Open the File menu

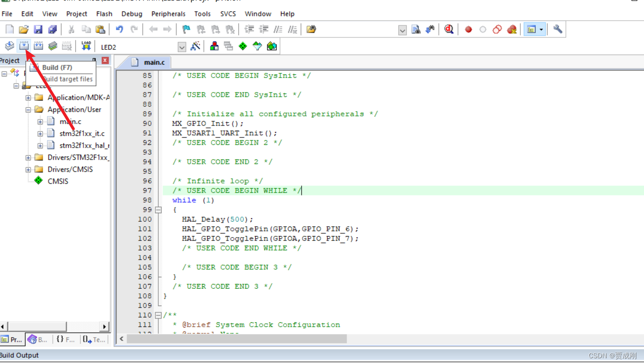pos(7,14)
